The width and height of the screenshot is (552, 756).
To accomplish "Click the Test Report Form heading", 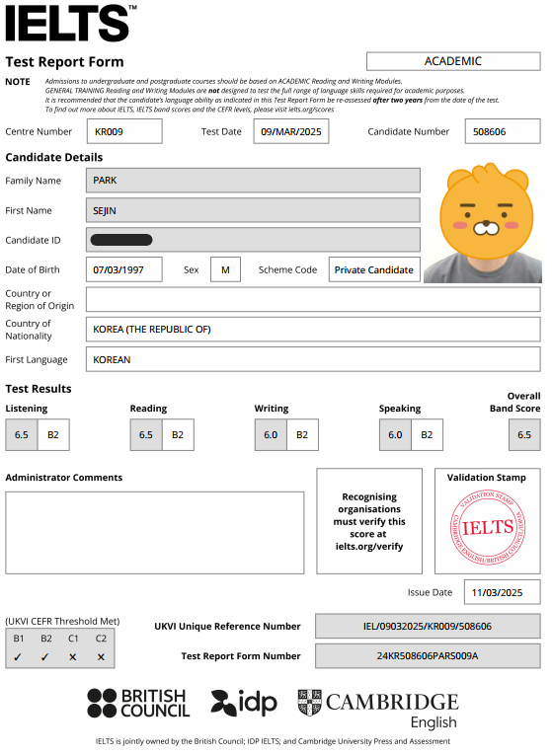I will pyautogui.click(x=64, y=62).
